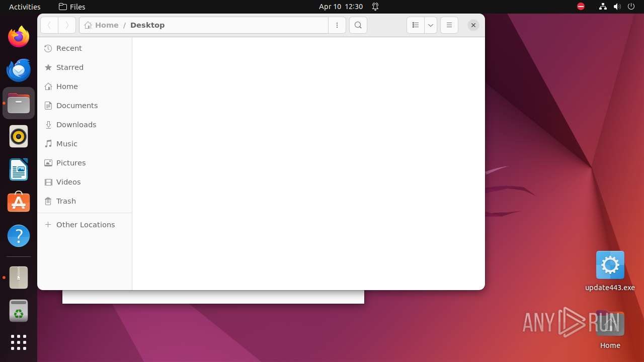Open Rhythmbox music player in dock

click(x=19, y=136)
